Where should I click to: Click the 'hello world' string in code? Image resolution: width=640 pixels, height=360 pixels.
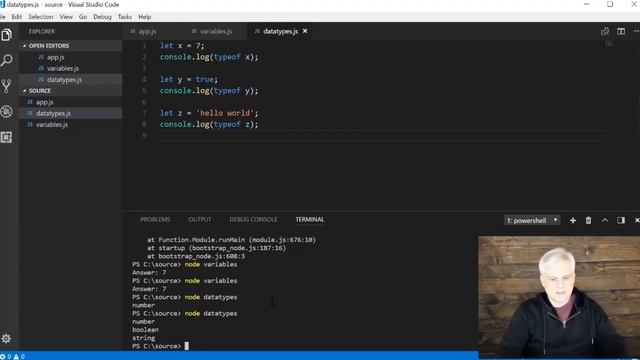[x=225, y=113]
